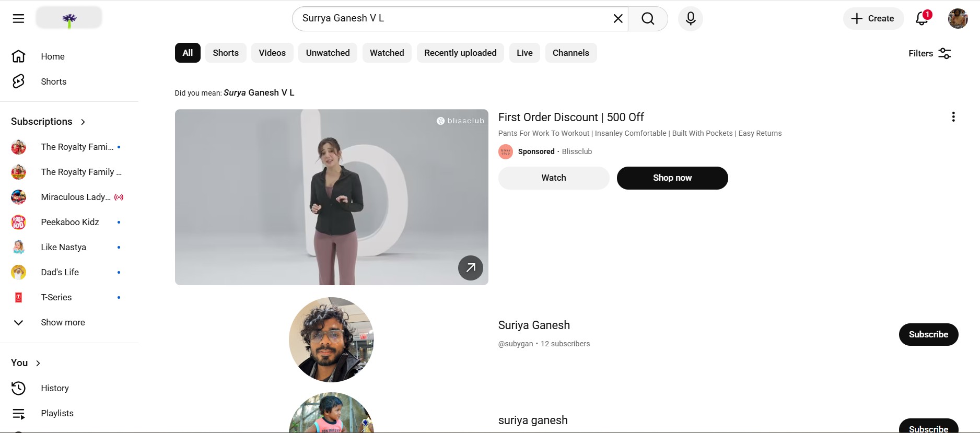Go to Shorts in the sidebar
Viewport: 980px width, 433px height.
(54, 81)
